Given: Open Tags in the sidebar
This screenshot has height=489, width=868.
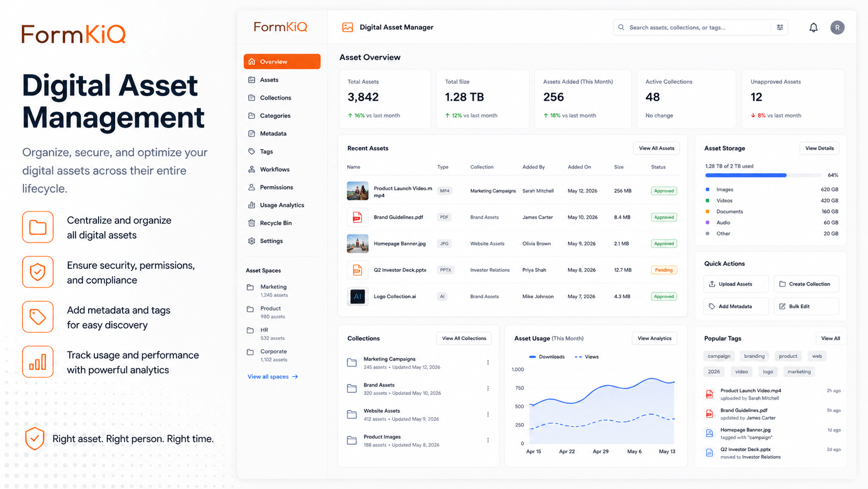Looking at the screenshot, I should (282, 151).
